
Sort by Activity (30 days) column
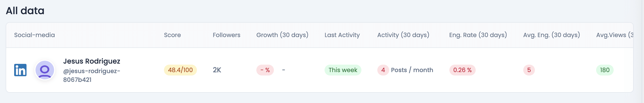[403, 35]
